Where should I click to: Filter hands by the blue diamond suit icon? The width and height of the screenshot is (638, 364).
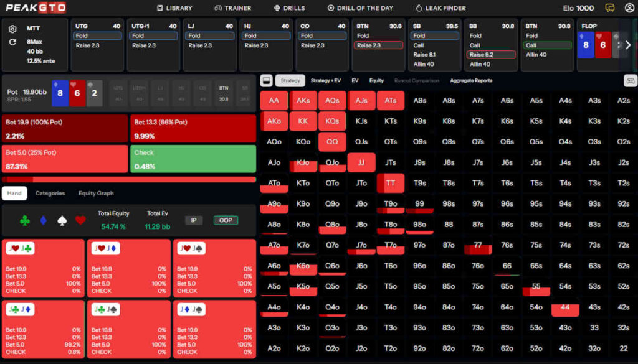[x=44, y=220]
